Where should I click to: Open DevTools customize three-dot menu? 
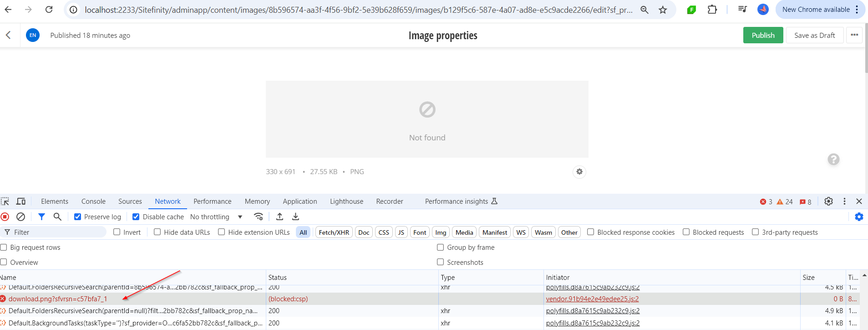pos(844,201)
